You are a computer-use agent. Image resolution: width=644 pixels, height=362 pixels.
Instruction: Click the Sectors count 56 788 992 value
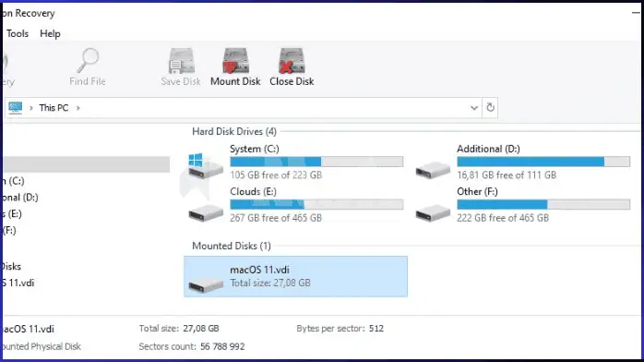click(x=222, y=346)
